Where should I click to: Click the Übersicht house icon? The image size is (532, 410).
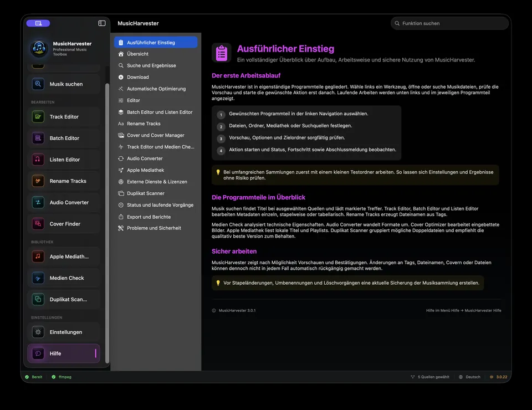click(x=121, y=54)
